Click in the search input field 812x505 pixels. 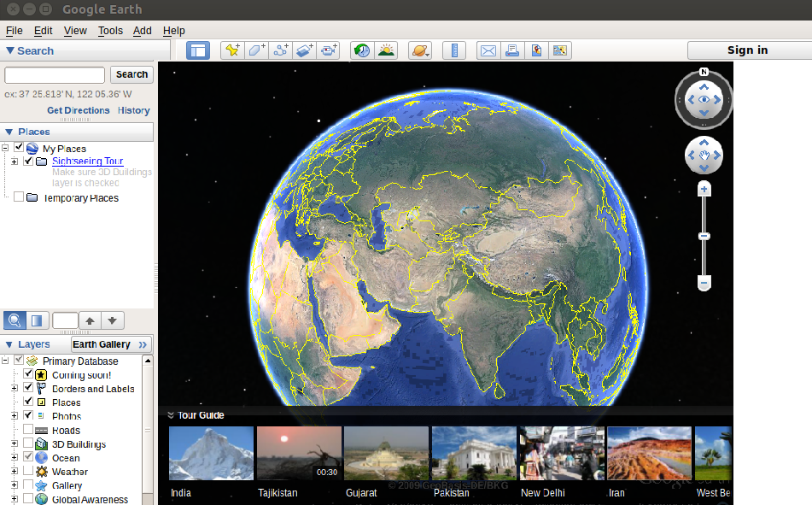(x=55, y=74)
